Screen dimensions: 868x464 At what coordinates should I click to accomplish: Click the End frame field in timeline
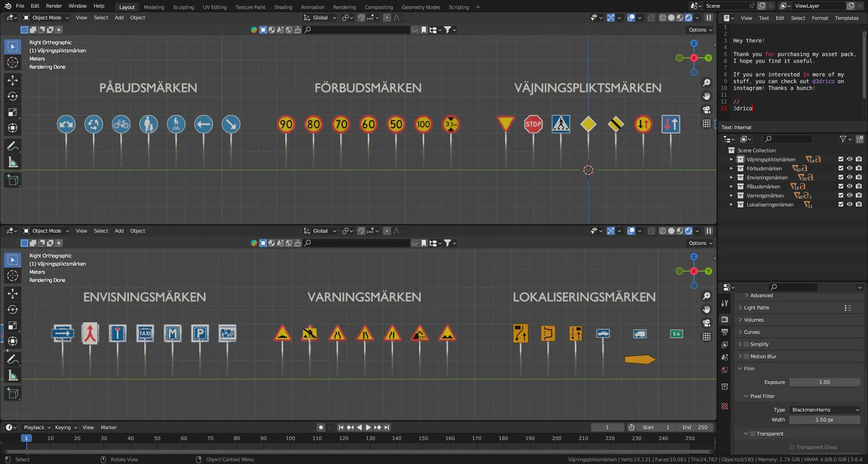click(694, 428)
